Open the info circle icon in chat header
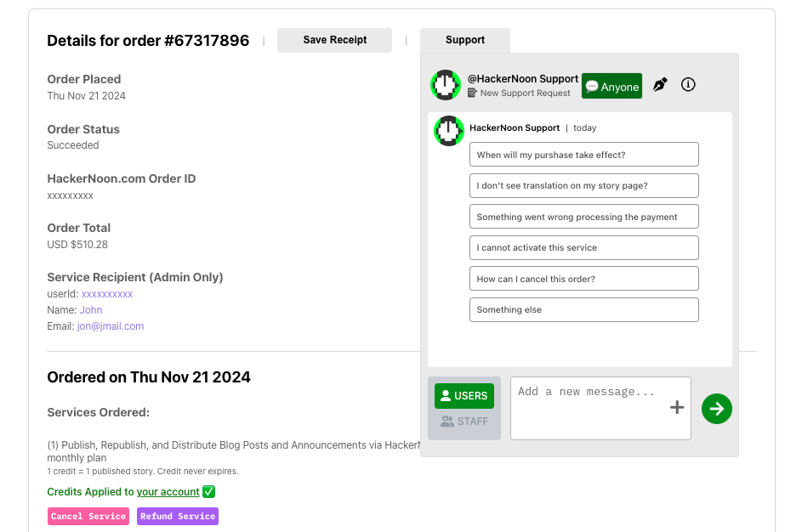This screenshot has height=532, width=785. [x=689, y=85]
